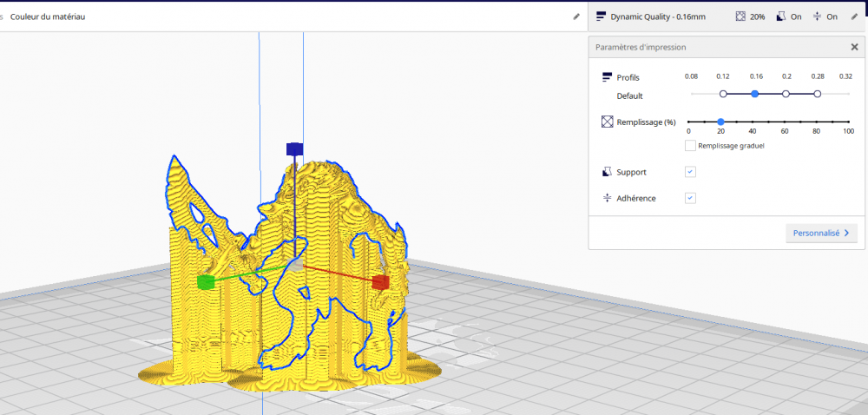Click the Adhérence icon in the panel
This screenshot has height=415, width=868.
point(607,198)
